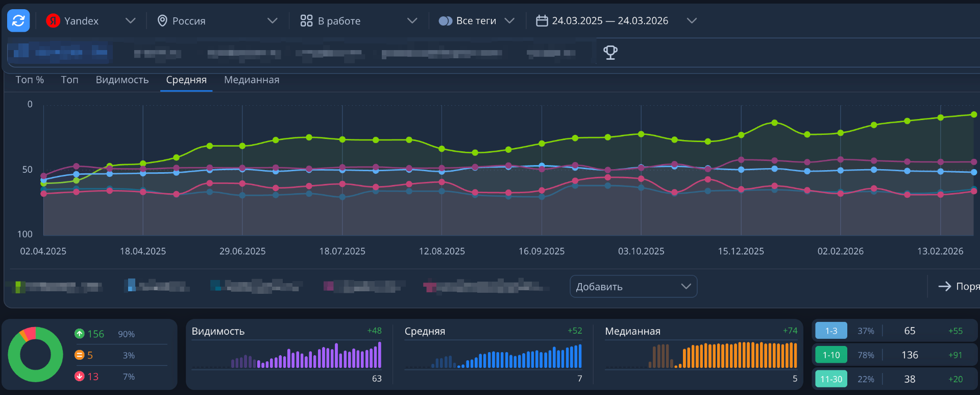Open the Добавить dropdown

pyautogui.click(x=633, y=286)
